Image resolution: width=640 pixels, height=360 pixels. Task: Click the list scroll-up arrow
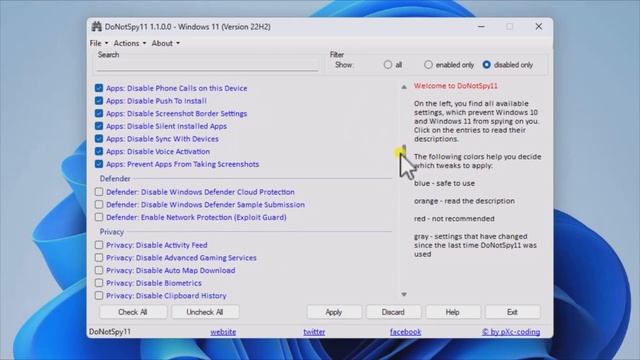click(x=404, y=87)
